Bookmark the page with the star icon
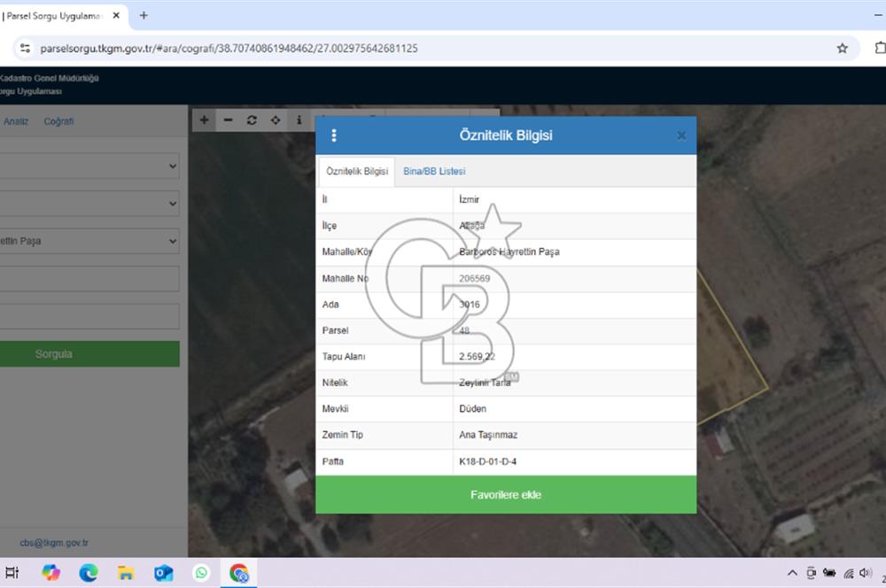The width and height of the screenshot is (886, 588). [x=842, y=49]
